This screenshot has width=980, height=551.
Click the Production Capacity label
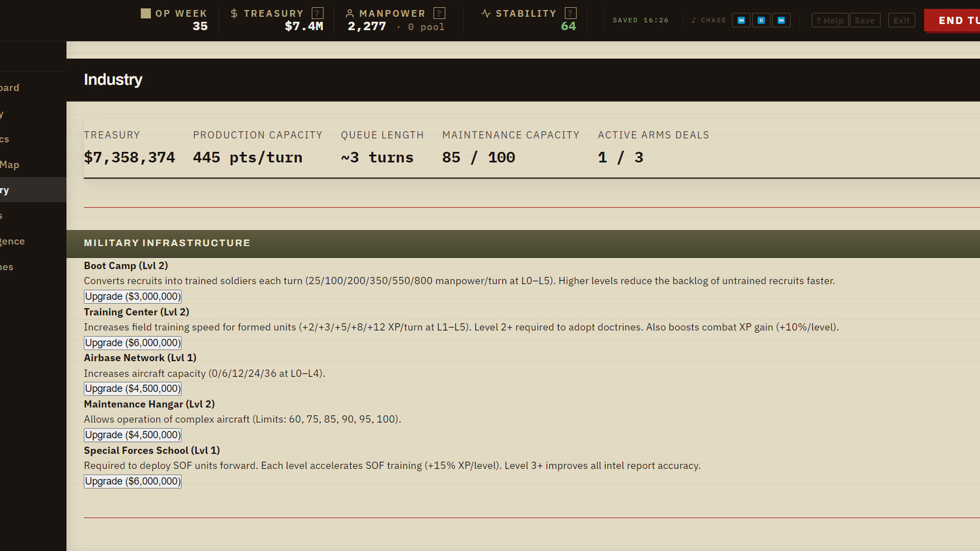[x=258, y=135]
